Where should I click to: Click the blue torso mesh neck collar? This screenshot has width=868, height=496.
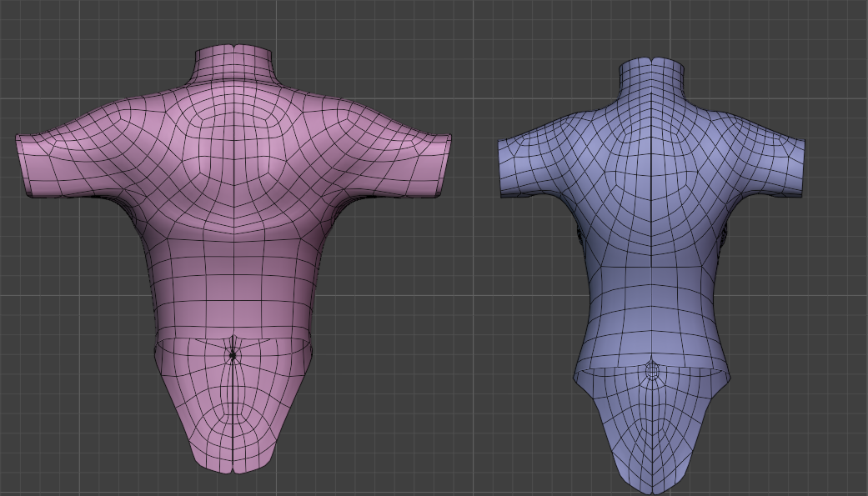click(651, 75)
